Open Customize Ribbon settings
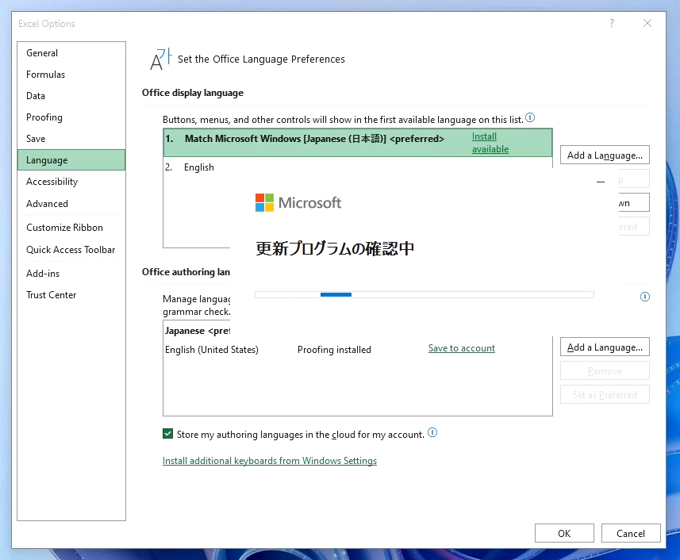This screenshot has width=680, height=560. [x=64, y=228]
